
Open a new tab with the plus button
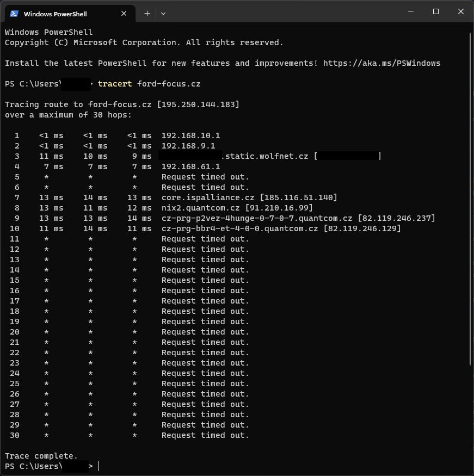(x=147, y=14)
